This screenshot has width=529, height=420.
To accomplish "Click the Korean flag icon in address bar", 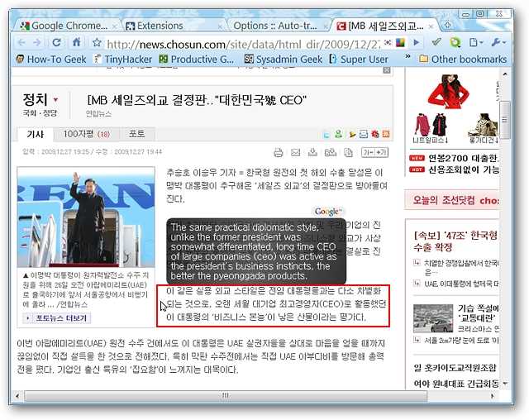I will pyautogui.click(x=388, y=42).
